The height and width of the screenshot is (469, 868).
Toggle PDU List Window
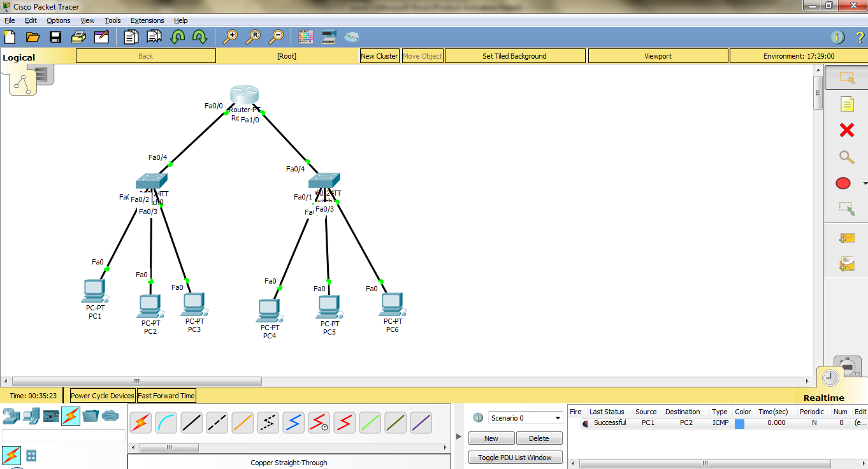(515, 458)
